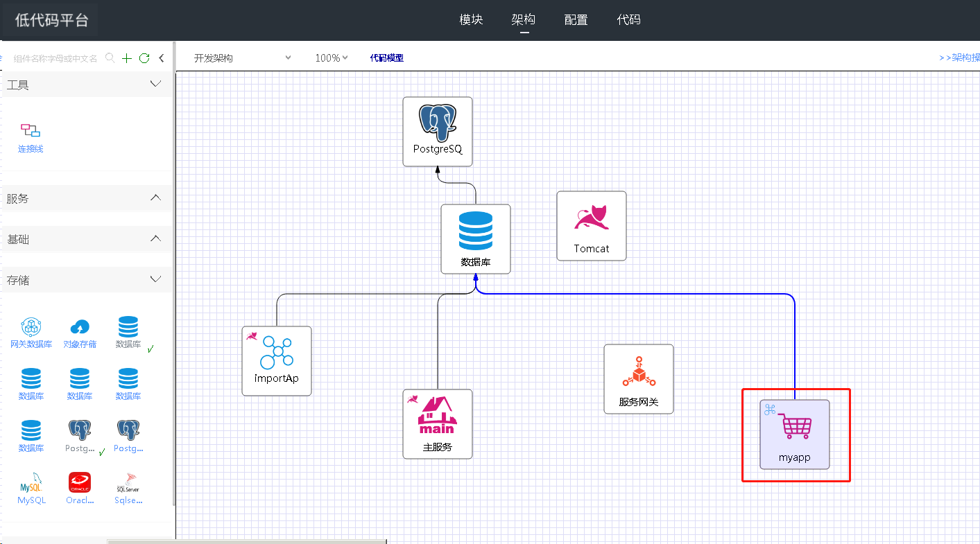This screenshot has width=980, height=544.
Task: Click the green plus add-component icon
Action: [x=126, y=58]
